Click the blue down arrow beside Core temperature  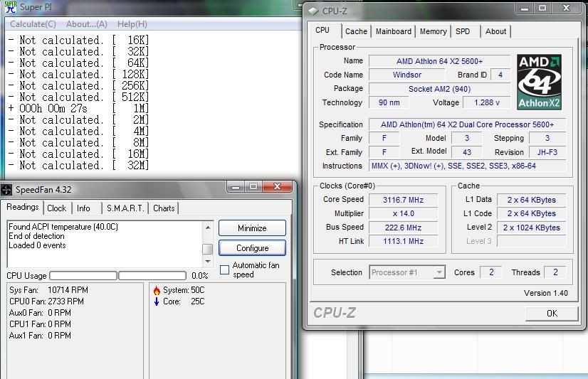point(157,301)
